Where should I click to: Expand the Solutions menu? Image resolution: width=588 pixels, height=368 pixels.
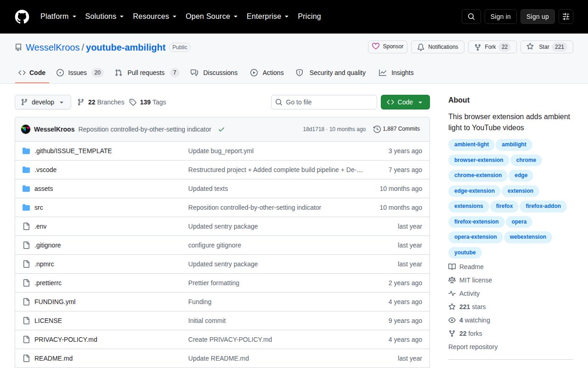tap(104, 17)
